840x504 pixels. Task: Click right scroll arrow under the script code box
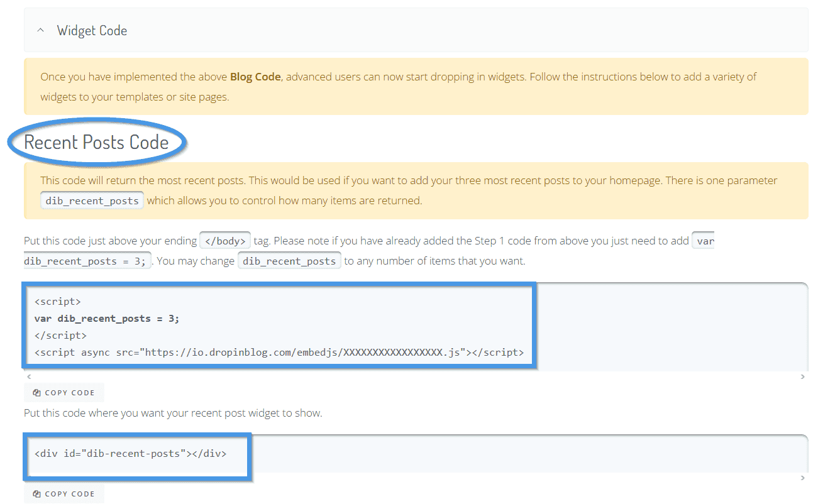click(802, 376)
